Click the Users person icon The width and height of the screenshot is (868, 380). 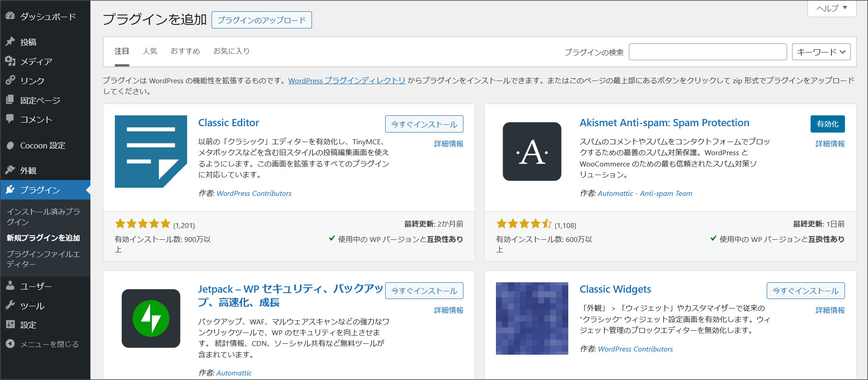(10, 286)
